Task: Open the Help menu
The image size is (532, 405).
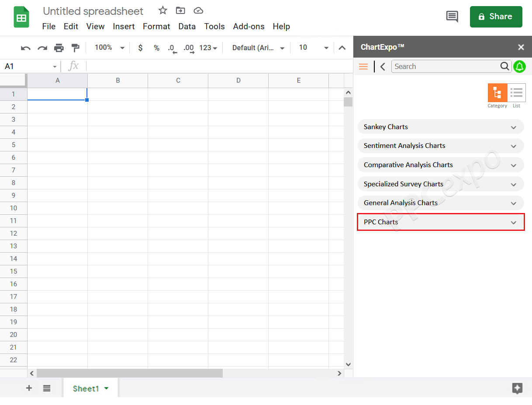Action: pyautogui.click(x=281, y=27)
